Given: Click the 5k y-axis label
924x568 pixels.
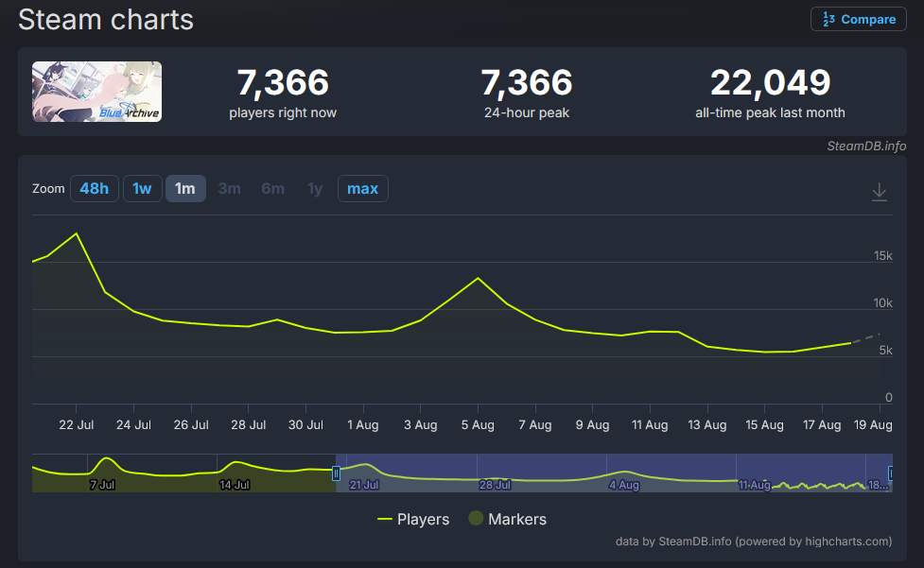Looking at the screenshot, I should (885, 351).
